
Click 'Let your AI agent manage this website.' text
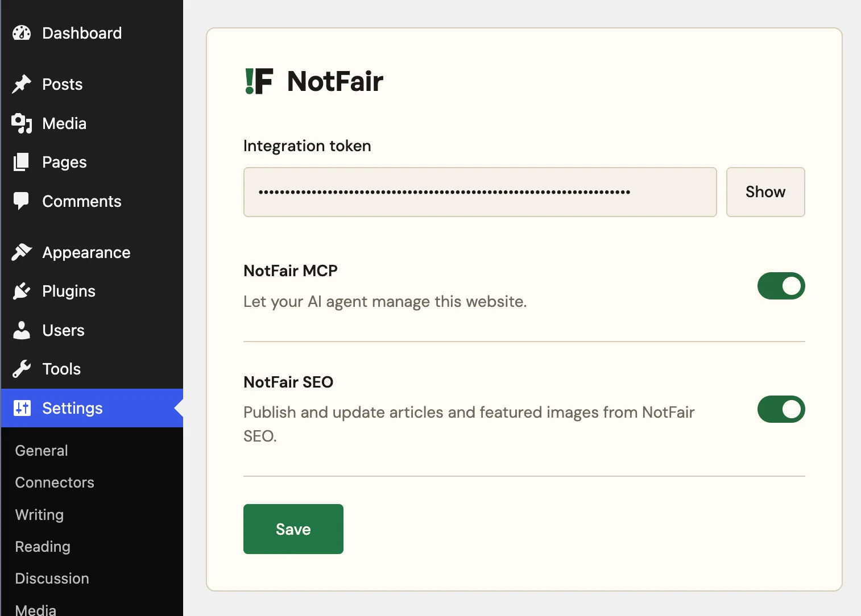point(385,302)
